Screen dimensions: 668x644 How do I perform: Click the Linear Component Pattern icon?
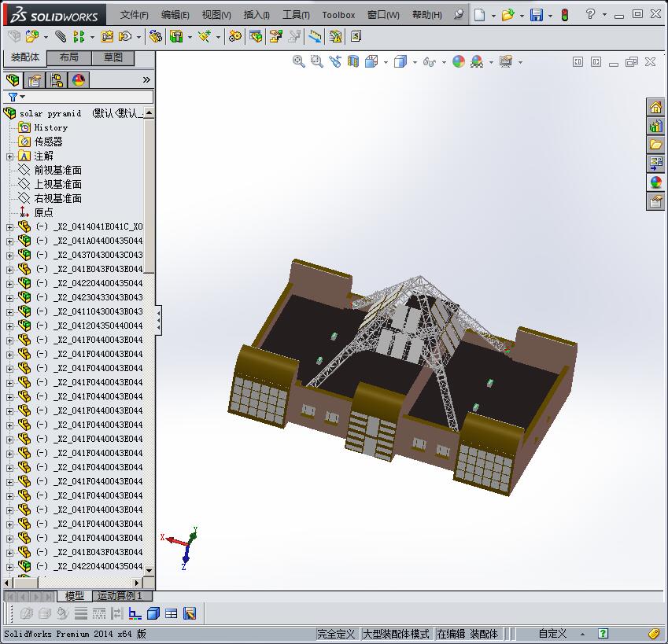click(79, 37)
